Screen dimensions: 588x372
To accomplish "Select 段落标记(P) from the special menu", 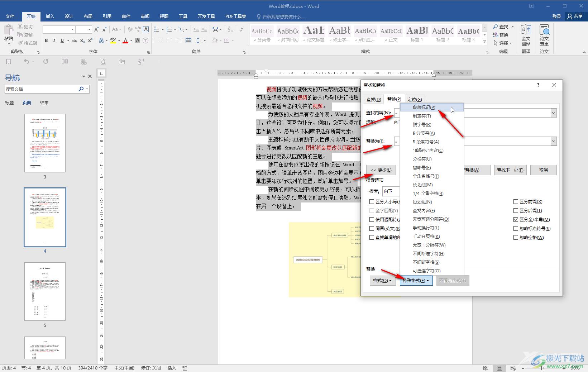I will pos(432,108).
